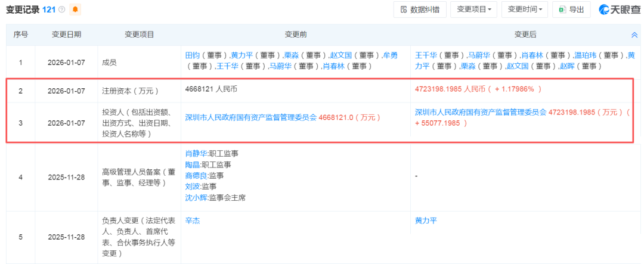
Task: Click row 3 date 2026-01-07
Action: pyautogui.click(x=66, y=123)
